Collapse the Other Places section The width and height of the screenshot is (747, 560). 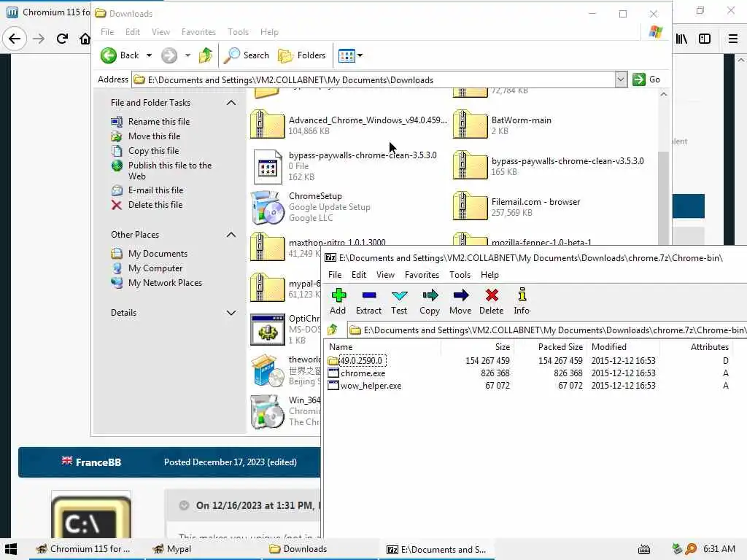pyautogui.click(x=231, y=234)
